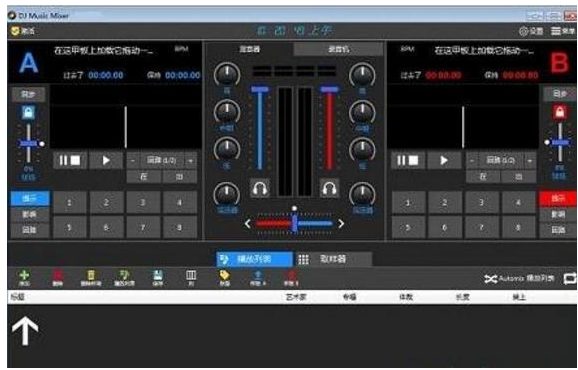Open the blue playlist tab
This screenshot has width=578, height=370.
click(x=255, y=259)
